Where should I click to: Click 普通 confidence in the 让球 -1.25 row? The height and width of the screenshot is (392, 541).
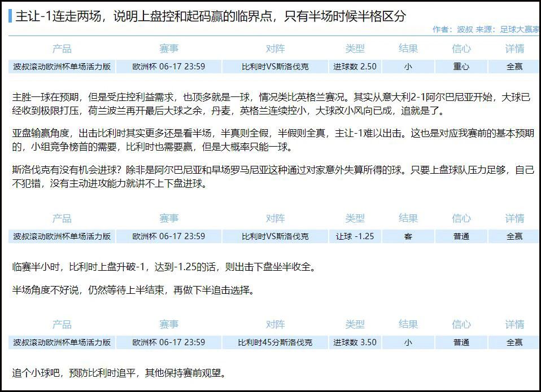coord(461,236)
